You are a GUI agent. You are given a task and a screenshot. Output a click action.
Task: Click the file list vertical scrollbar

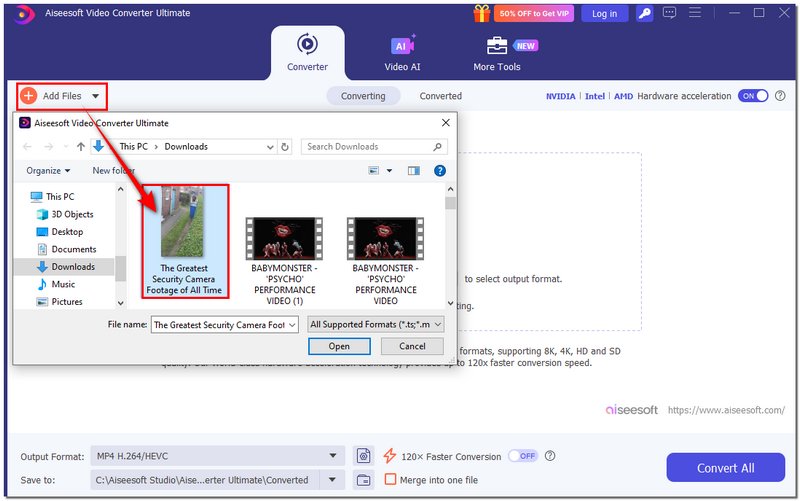pyautogui.click(x=450, y=250)
